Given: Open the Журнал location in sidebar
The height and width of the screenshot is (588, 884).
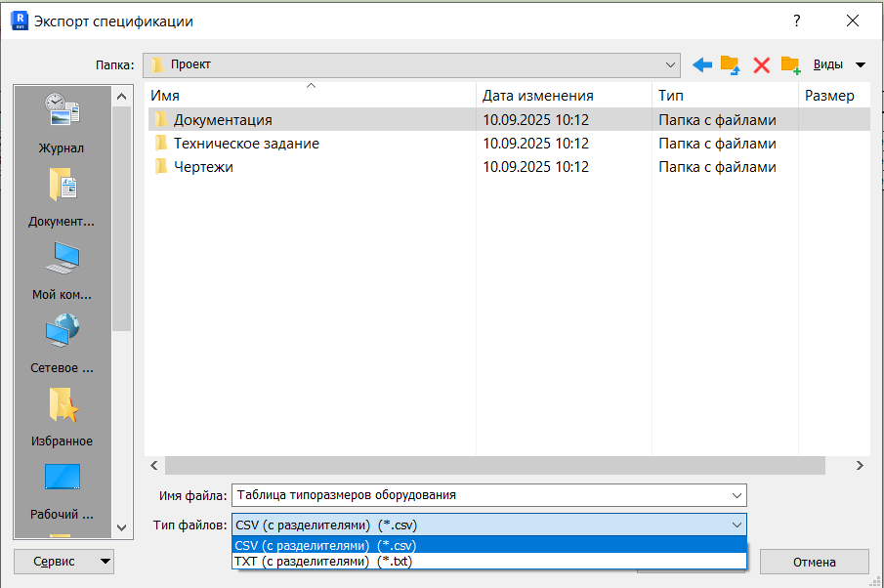Looking at the screenshot, I should click(62, 123).
